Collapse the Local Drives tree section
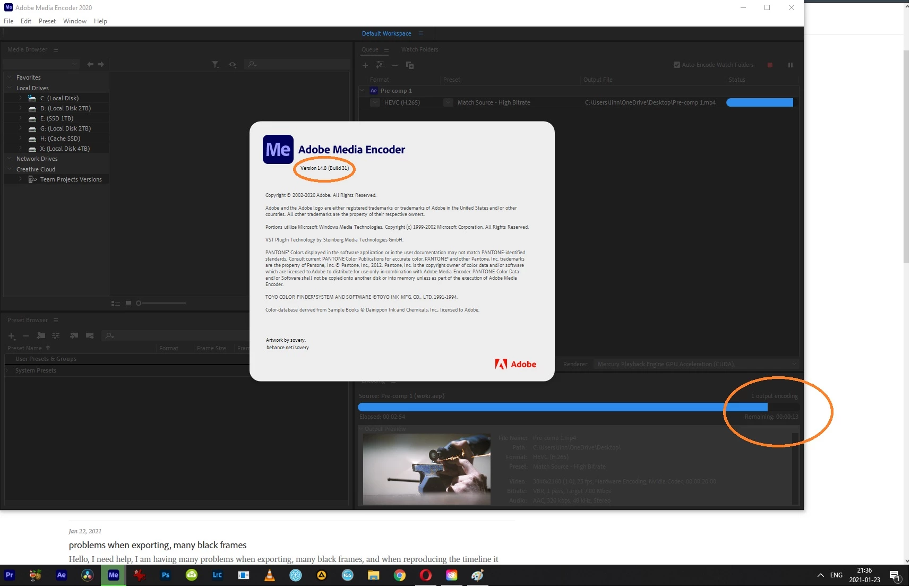This screenshot has height=588, width=911. (x=10, y=88)
